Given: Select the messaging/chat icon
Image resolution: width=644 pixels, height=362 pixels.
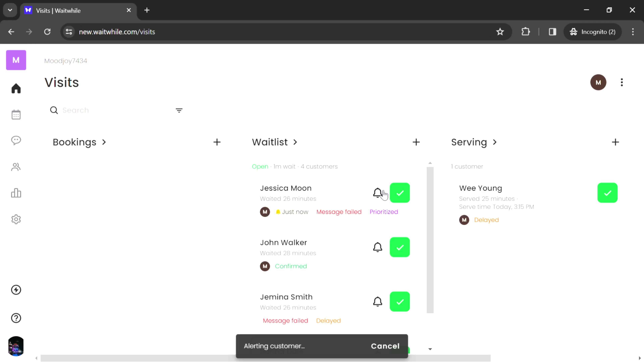Looking at the screenshot, I should pyautogui.click(x=16, y=141).
